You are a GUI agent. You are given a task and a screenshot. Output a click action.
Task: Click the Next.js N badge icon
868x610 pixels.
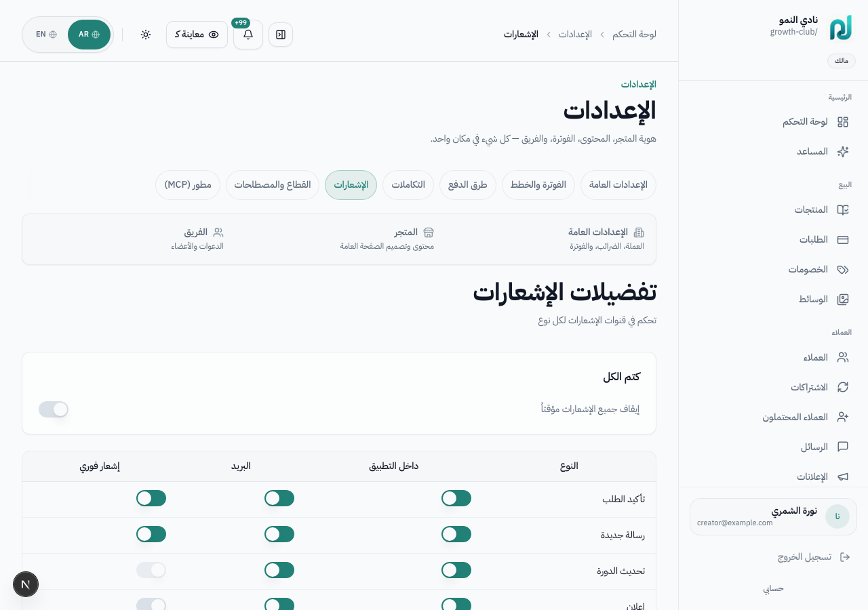tap(26, 584)
